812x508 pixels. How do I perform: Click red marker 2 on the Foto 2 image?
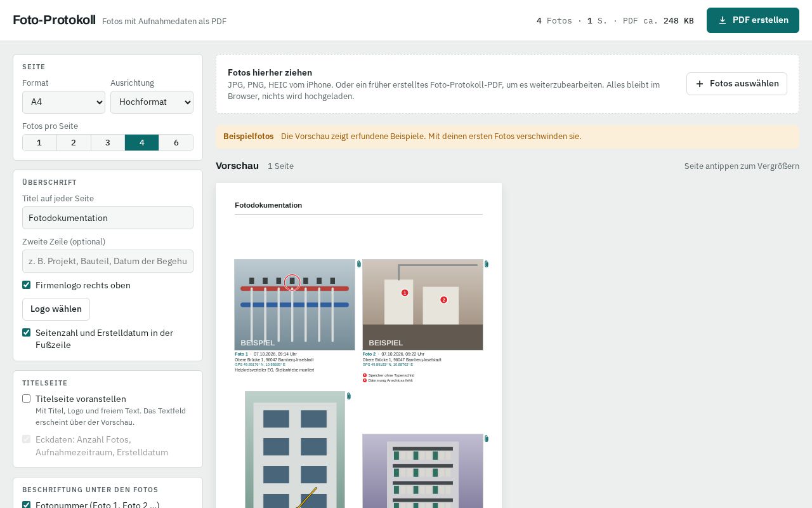point(443,300)
